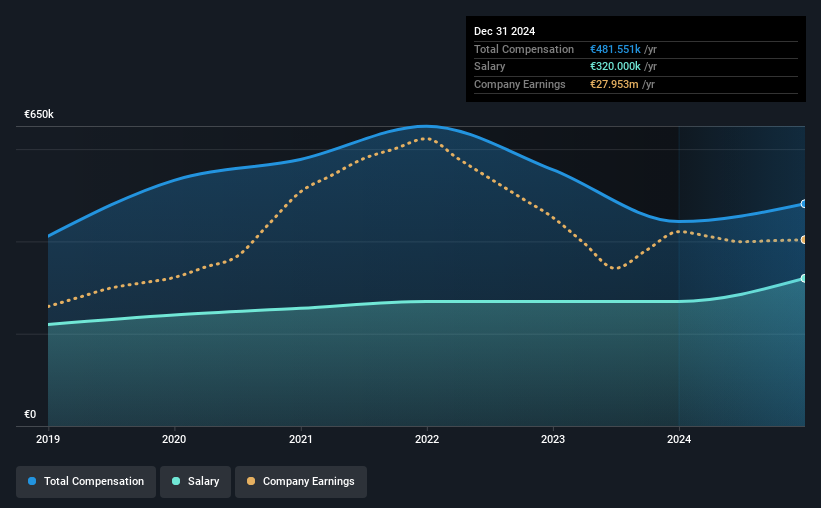821x508 pixels.
Task: Select the 2021 x-axis label
Action: coord(301,439)
